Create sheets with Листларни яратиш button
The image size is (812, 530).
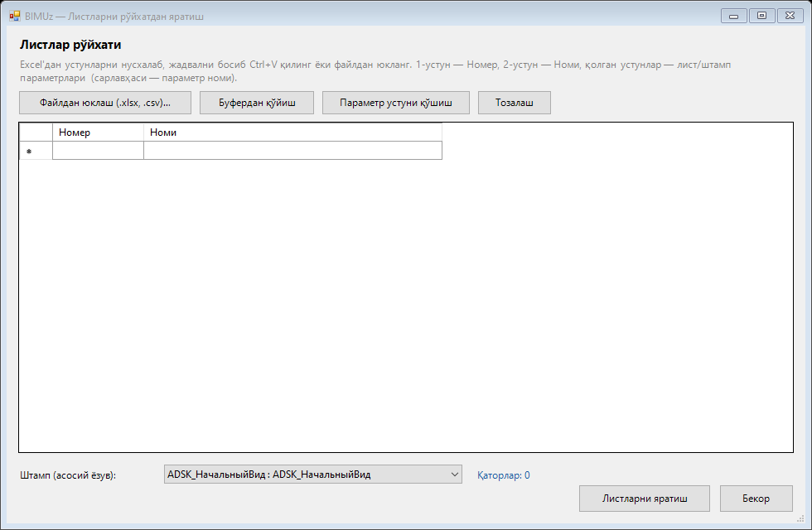[645, 499]
